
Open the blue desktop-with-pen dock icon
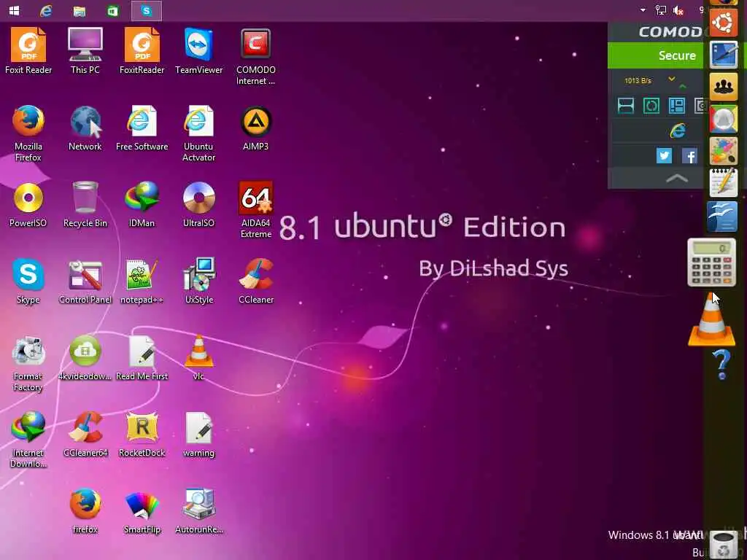click(723, 54)
